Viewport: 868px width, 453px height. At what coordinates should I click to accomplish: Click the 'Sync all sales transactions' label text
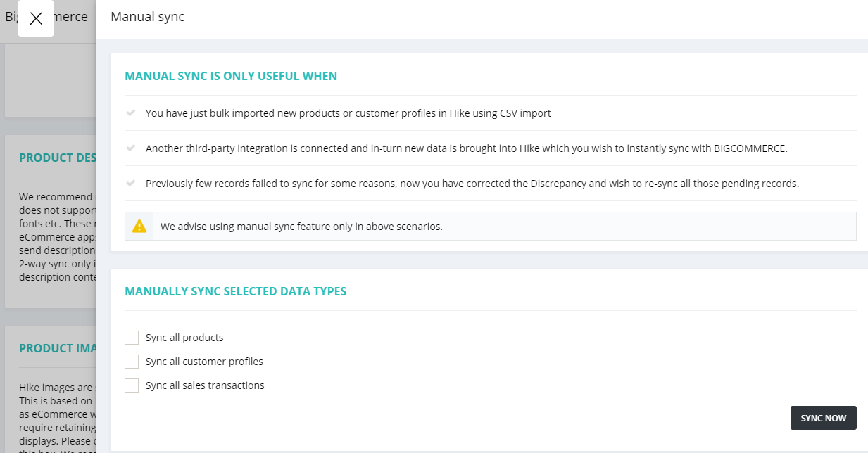point(205,385)
